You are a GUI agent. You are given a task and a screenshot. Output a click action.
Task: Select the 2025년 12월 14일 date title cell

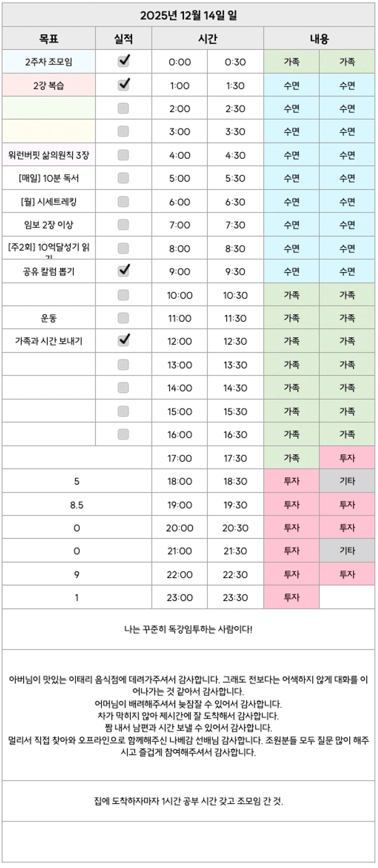(x=188, y=16)
